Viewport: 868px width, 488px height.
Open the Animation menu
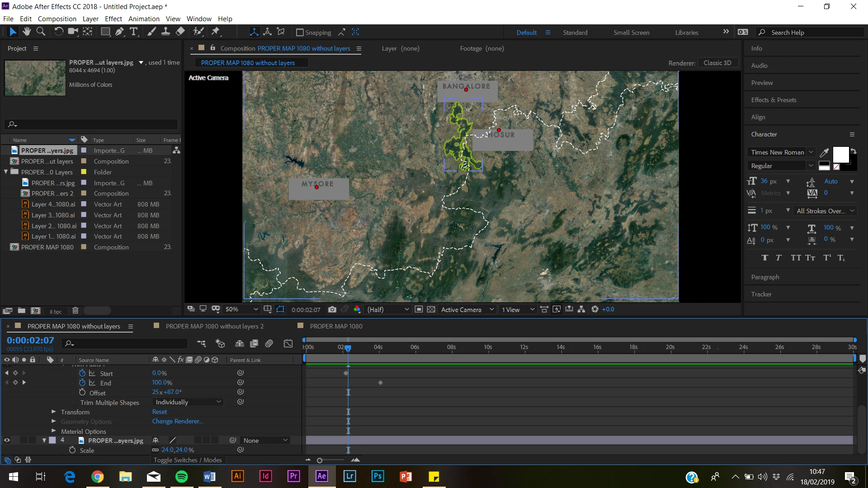click(144, 19)
